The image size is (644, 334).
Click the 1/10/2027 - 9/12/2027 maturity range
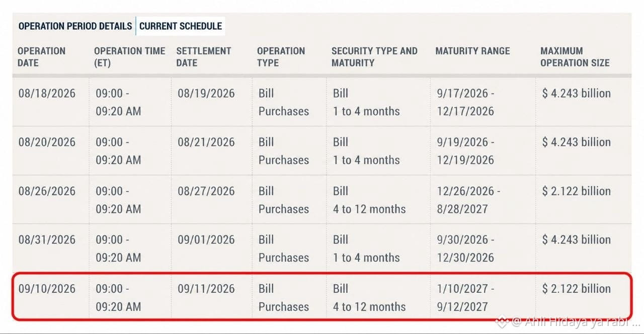[465, 298]
